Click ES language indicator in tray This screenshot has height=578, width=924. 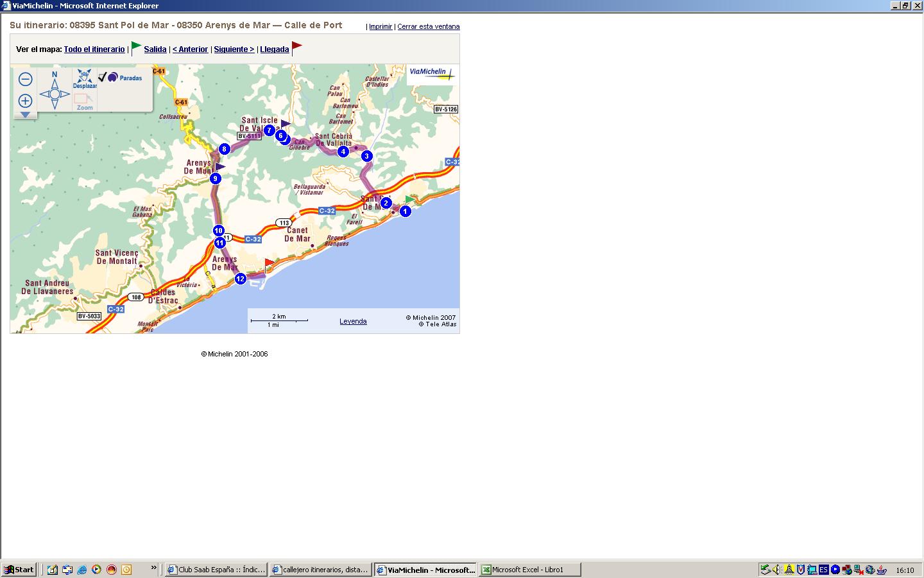pos(823,570)
